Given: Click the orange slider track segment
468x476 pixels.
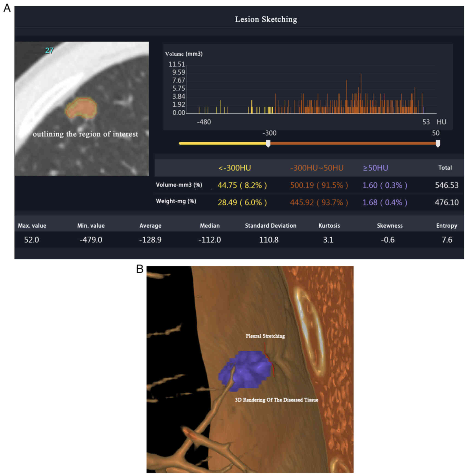Looking at the screenshot, I should 353,143.
